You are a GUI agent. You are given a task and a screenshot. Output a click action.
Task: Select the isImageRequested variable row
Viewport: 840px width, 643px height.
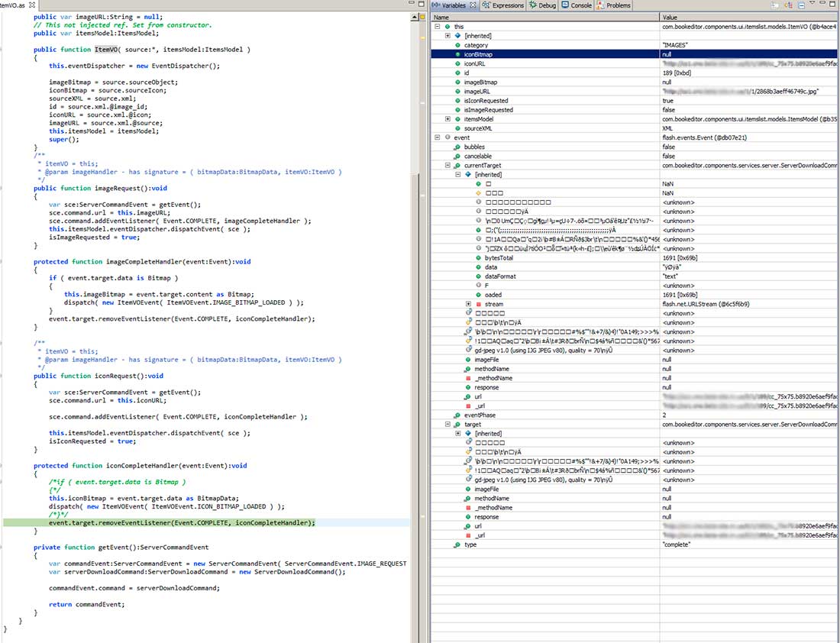635,109
